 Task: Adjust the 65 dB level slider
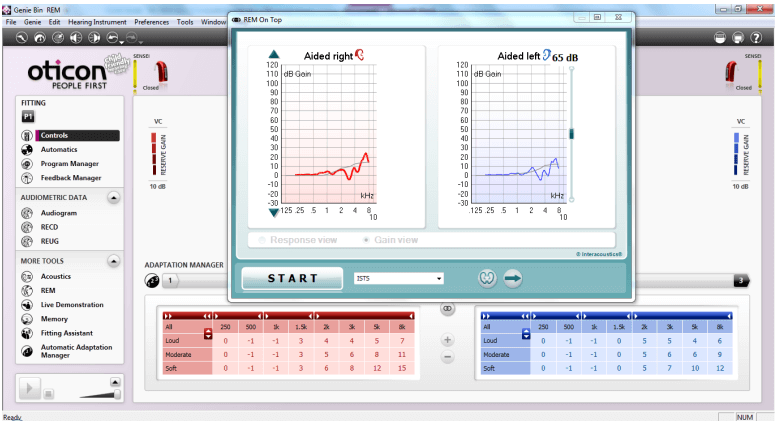(572, 133)
